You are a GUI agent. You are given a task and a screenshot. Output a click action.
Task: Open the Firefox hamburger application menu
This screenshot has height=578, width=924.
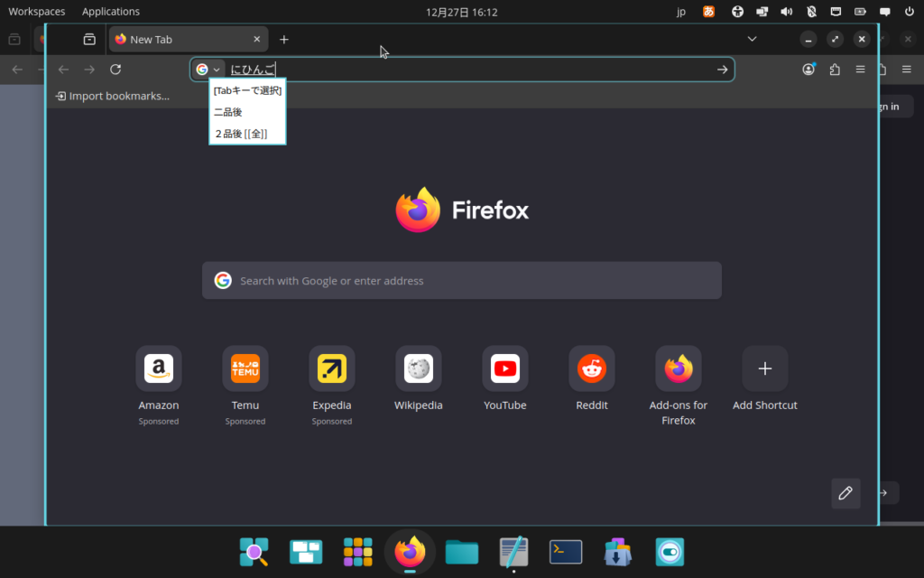point(861,70)
